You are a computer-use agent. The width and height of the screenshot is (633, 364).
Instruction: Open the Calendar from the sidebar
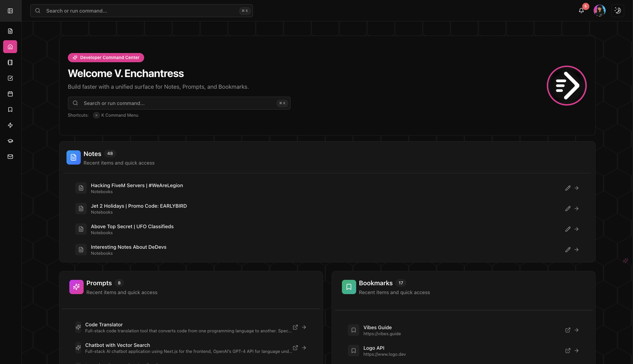coord(10,94)
